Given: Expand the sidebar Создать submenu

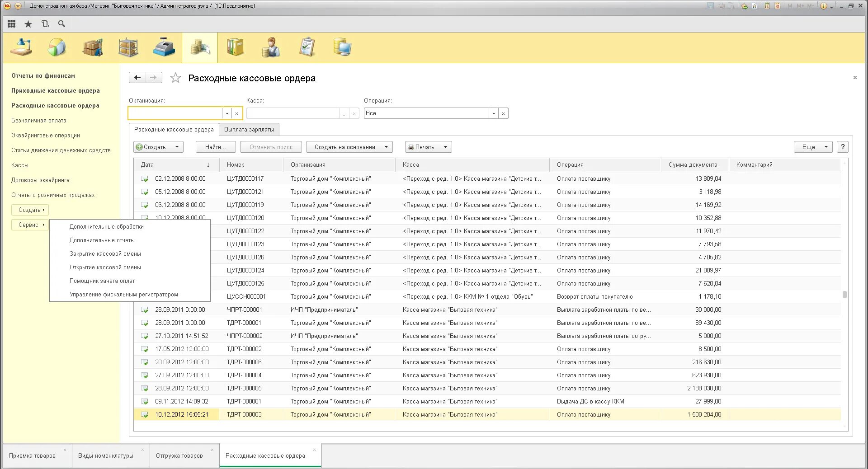Looking at the screenshot, I should click(x=30, y=210).
